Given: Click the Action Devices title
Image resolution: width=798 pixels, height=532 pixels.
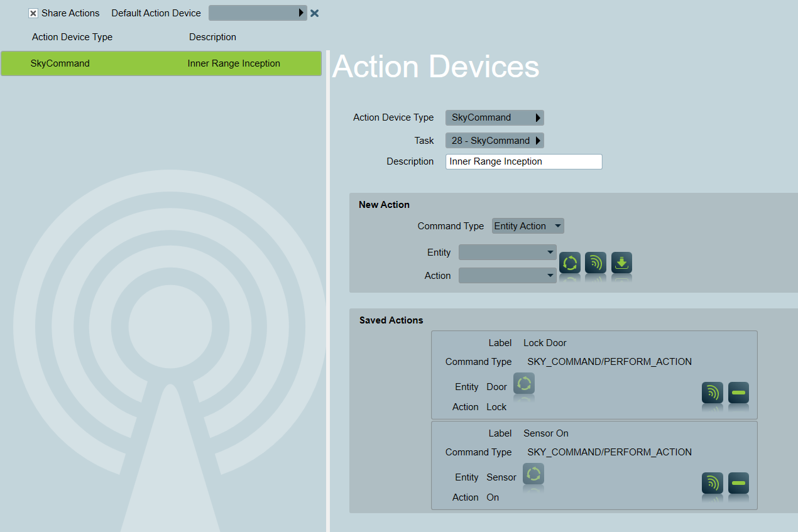Looking at the screenshot, I should tap(436, 67).
